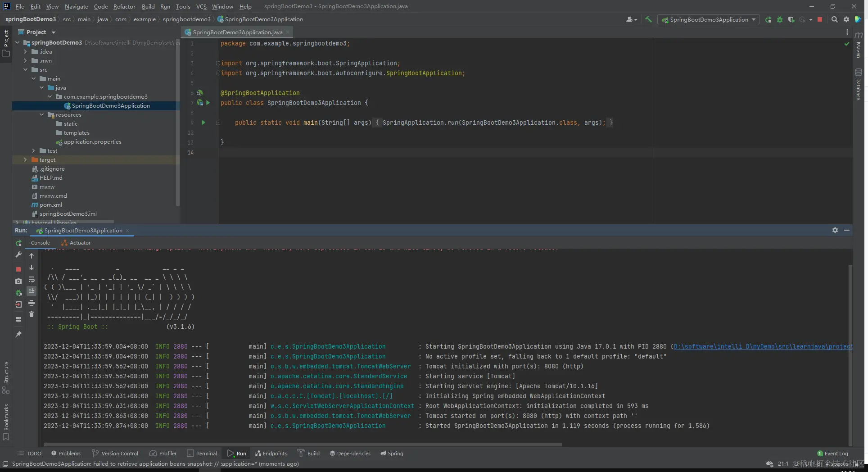Stop the running app in Run panel
Screen dimensions: 868x472
point(18,269)
